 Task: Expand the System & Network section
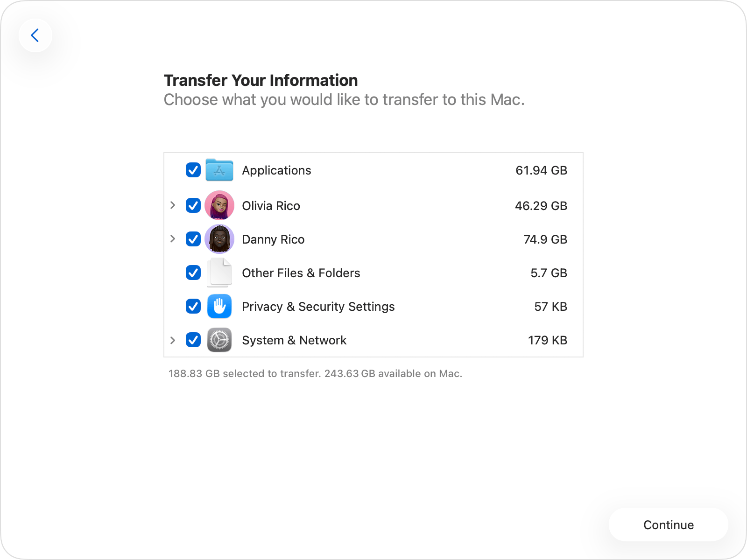click(173, 340)
